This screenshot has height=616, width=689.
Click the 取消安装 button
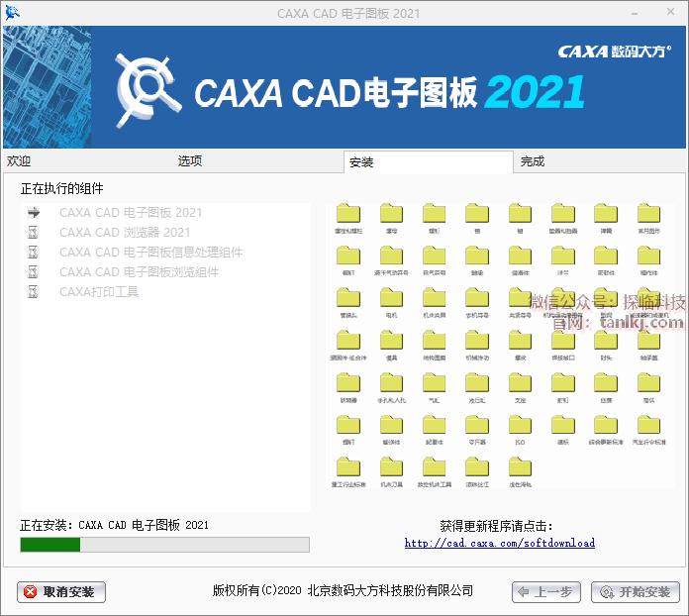pos(61,592)
